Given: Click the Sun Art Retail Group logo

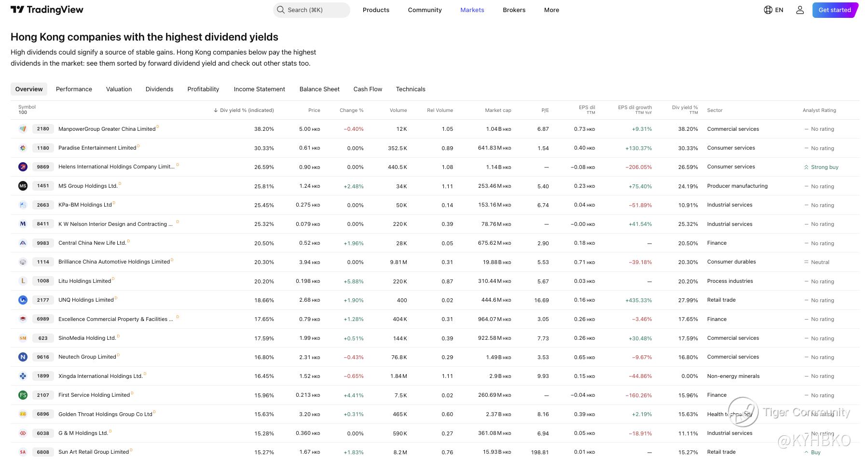Looking at the screenshot, I should tap(23, 452).
